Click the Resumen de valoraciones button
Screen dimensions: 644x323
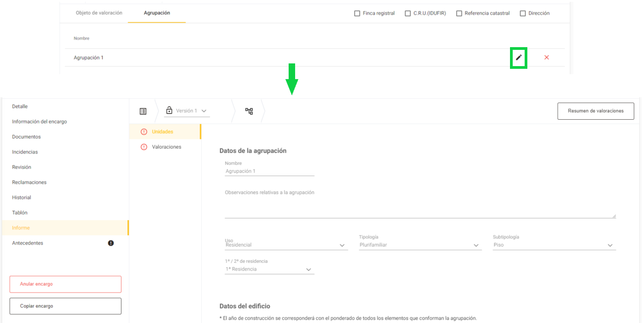[x=596, y=111]
